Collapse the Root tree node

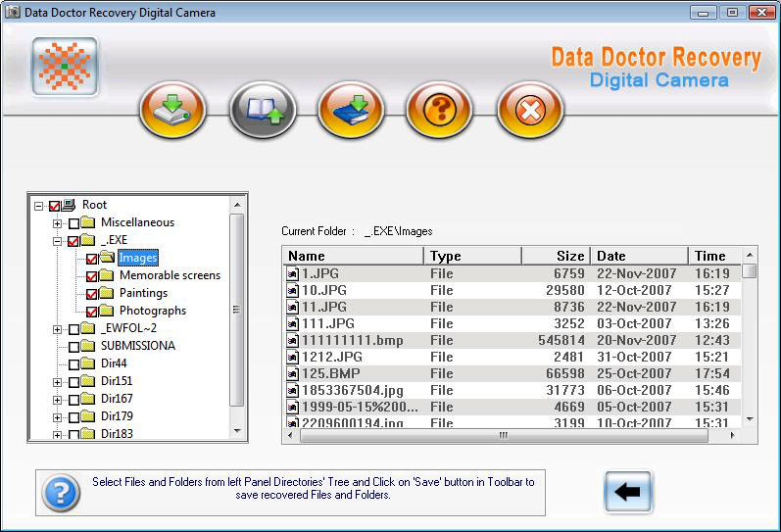pyautogui.click(x=38, y=206)
